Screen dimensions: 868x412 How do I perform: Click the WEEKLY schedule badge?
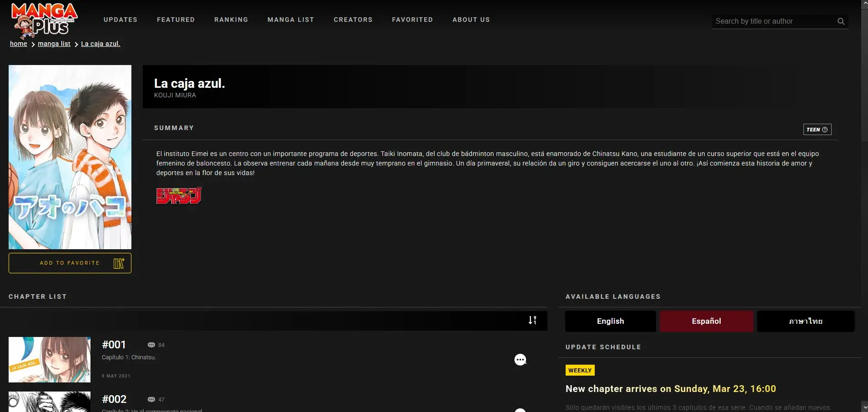click(x=580, y=370)
